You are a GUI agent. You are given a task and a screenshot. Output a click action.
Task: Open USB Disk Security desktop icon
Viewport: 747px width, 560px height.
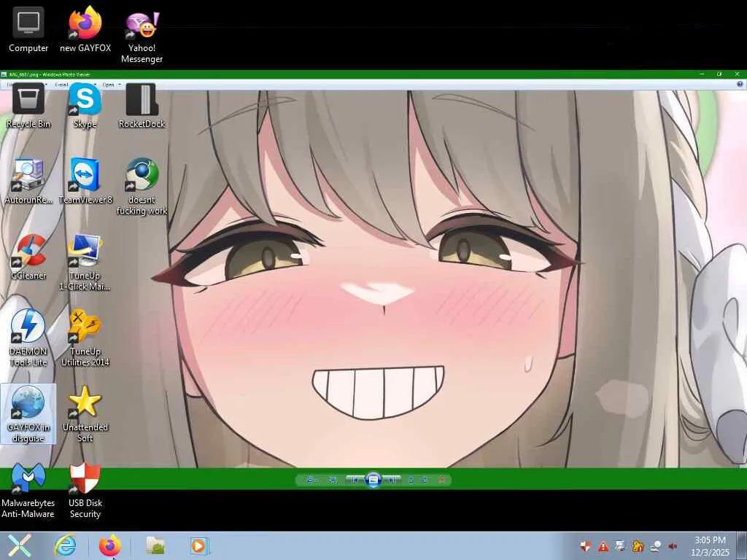85,490
